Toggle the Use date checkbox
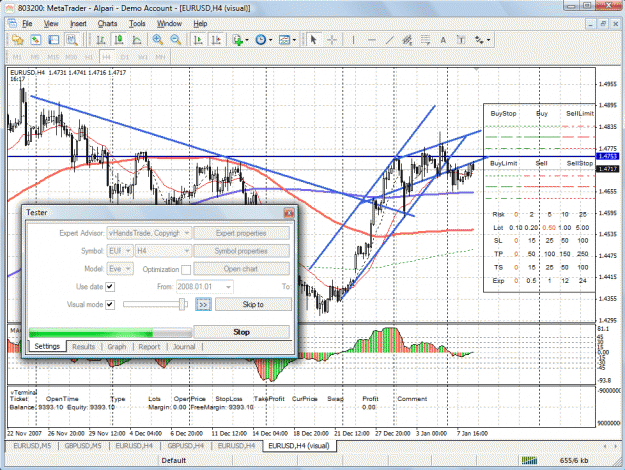Screen dimensions: 625x470 coord(110,287)
